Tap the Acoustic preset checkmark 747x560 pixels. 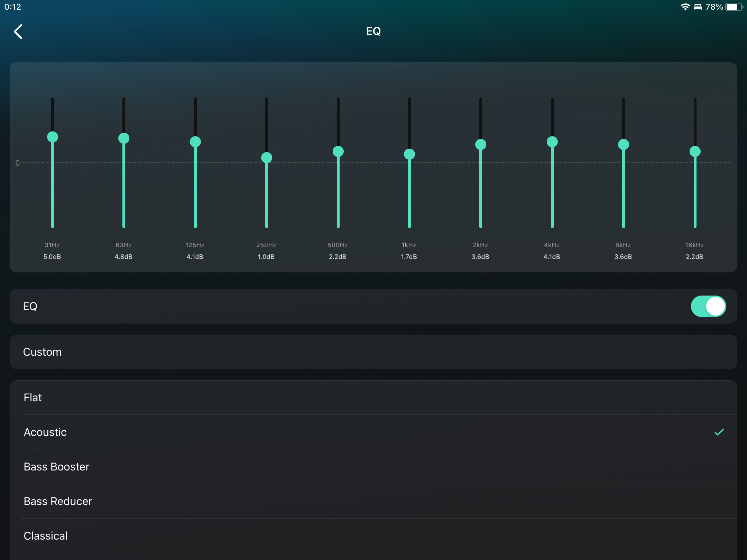point(719,432)
